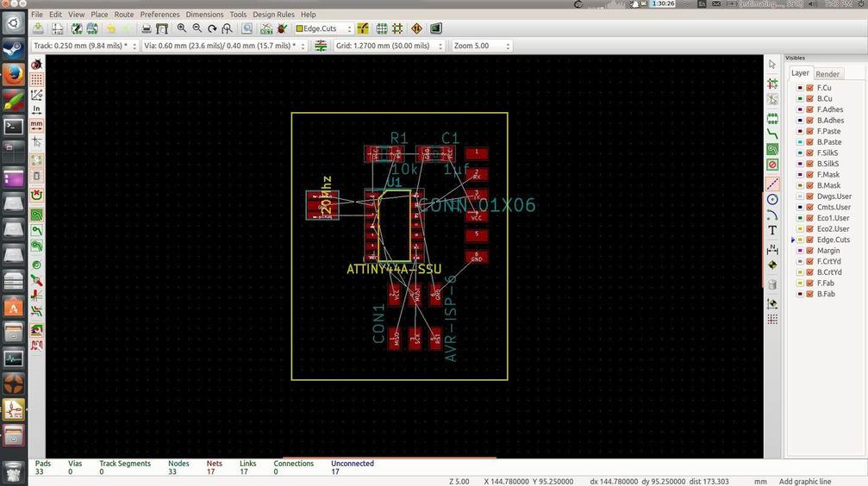This screenshot has height=486, width=868.
Task: Click the Print board icon
Action: 147,28
